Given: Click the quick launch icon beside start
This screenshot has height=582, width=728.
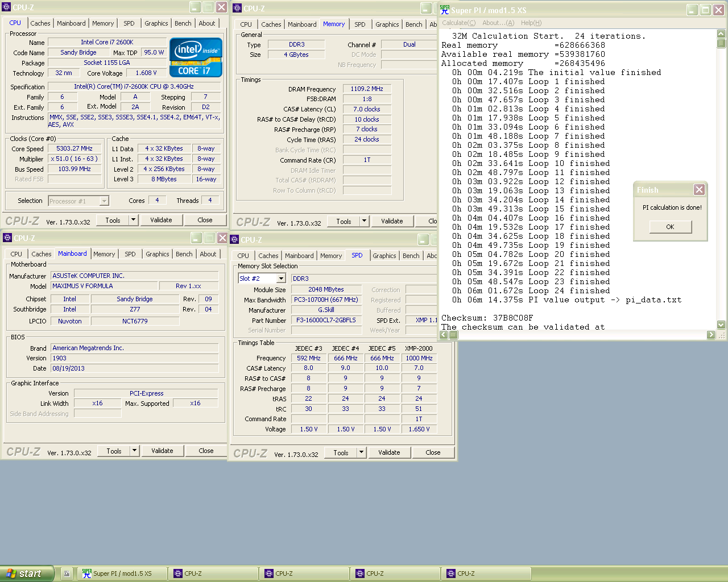Looking at the screenshot, I should click(67, 573).
